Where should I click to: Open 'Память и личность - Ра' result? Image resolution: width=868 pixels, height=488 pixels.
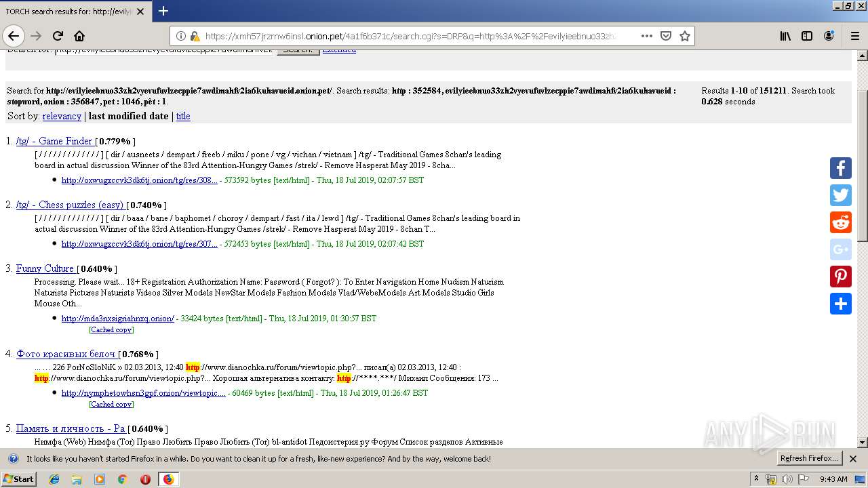pos(71,428)
